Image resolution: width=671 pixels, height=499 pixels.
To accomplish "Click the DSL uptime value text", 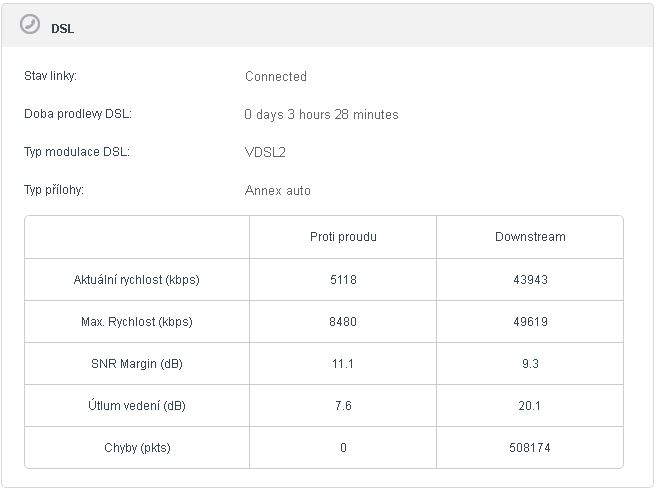I will pyautogui.click(x=321, y=114).
